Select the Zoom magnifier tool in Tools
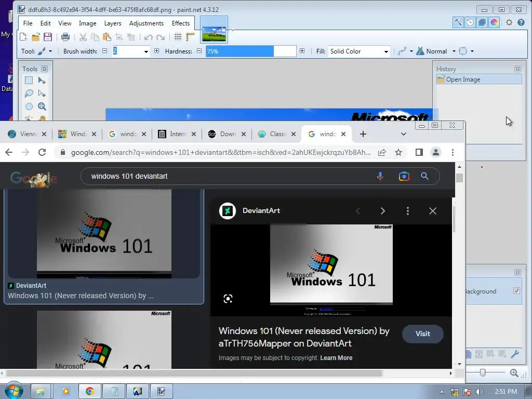The width and height of the screenshot is (532, 399). point(42,106)
